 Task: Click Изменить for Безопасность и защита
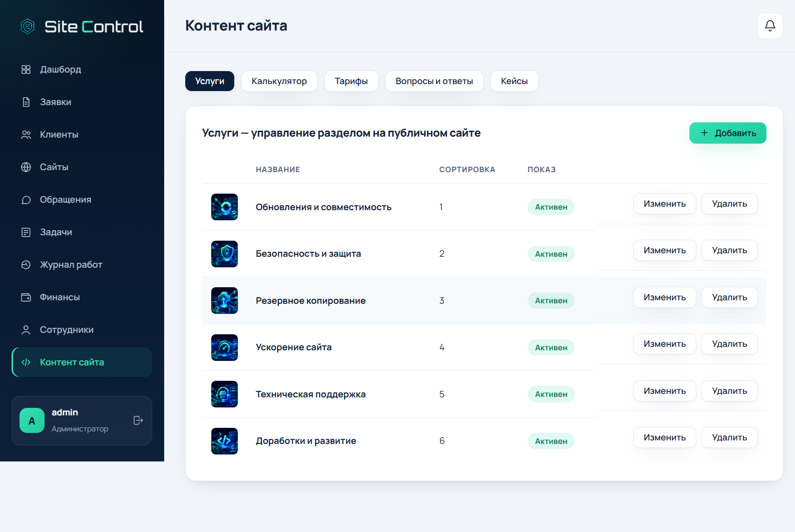pos(665,250)
